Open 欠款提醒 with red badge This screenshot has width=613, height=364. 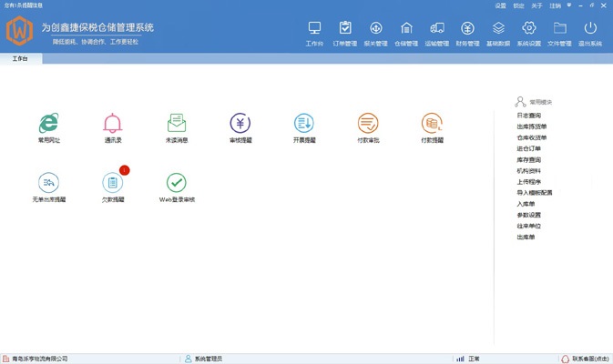(x=113, y=184)
